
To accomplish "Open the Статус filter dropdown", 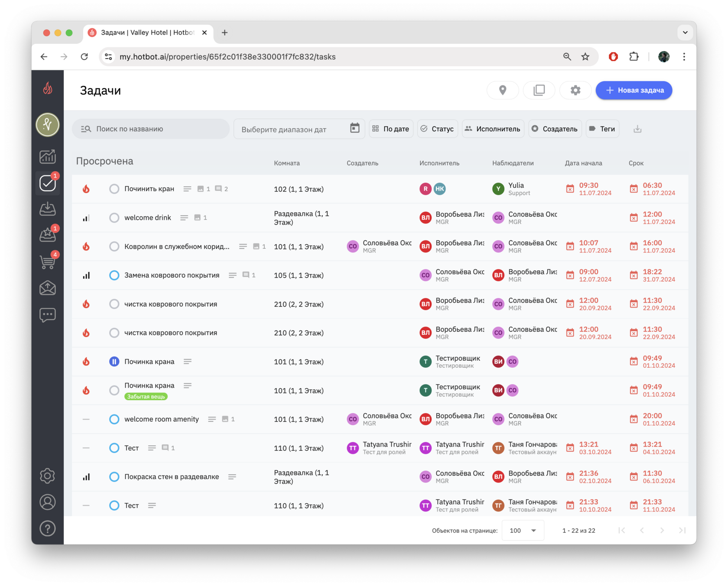I will pyautogui.click(x=437, y=129).
